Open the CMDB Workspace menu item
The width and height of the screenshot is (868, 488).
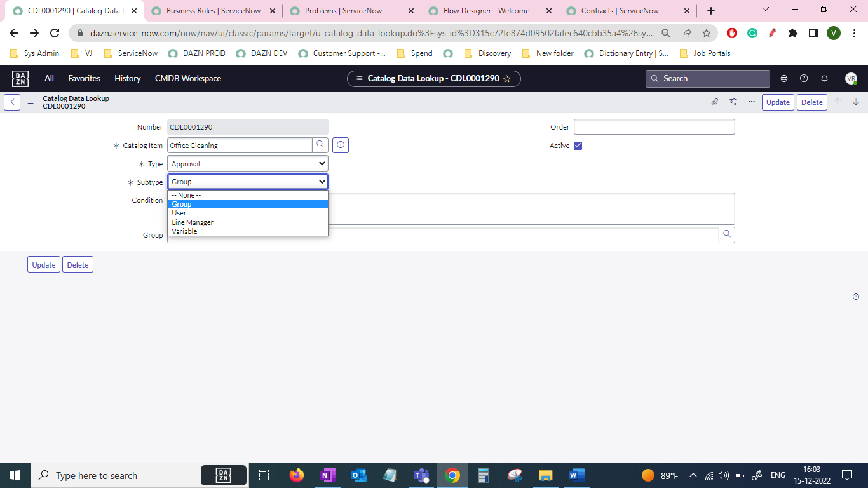188,79
